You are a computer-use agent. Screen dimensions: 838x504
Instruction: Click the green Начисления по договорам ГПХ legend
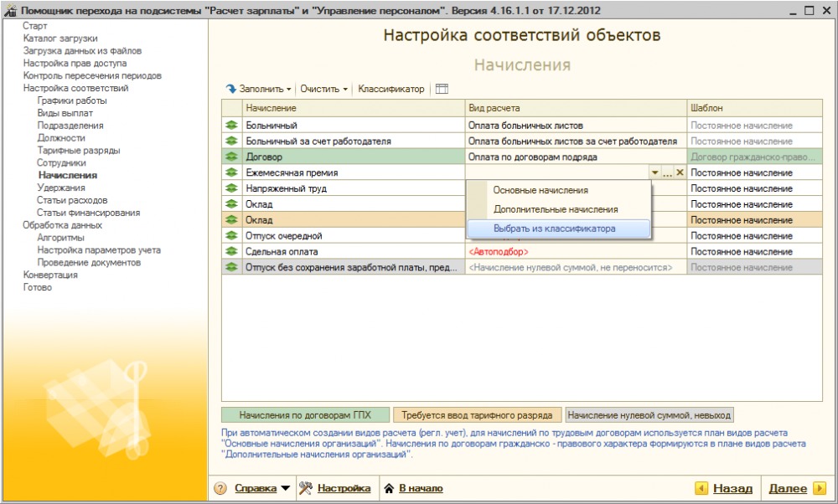click(306, 415)
